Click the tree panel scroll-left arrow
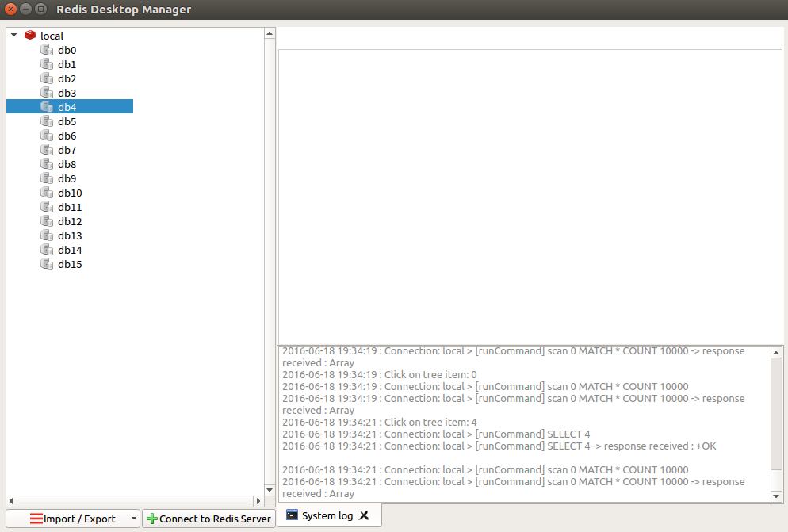Image resolution: width=788 pixels, height=532 pixels. pos(11,501)
